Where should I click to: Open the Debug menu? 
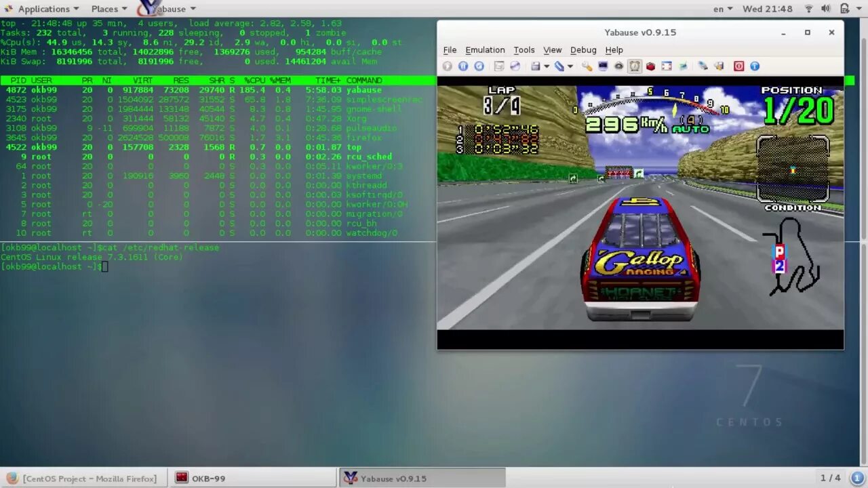click(x=583, y=49)
